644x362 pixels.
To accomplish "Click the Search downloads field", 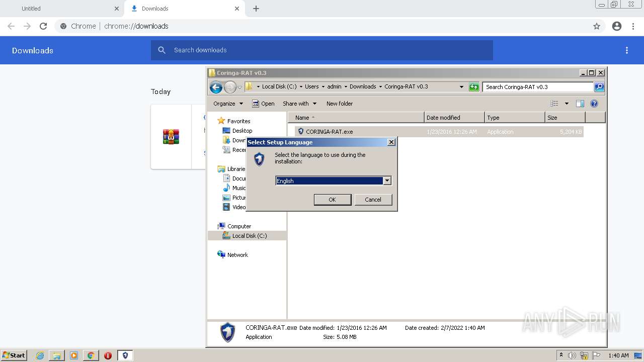I will tap(322, 50).
